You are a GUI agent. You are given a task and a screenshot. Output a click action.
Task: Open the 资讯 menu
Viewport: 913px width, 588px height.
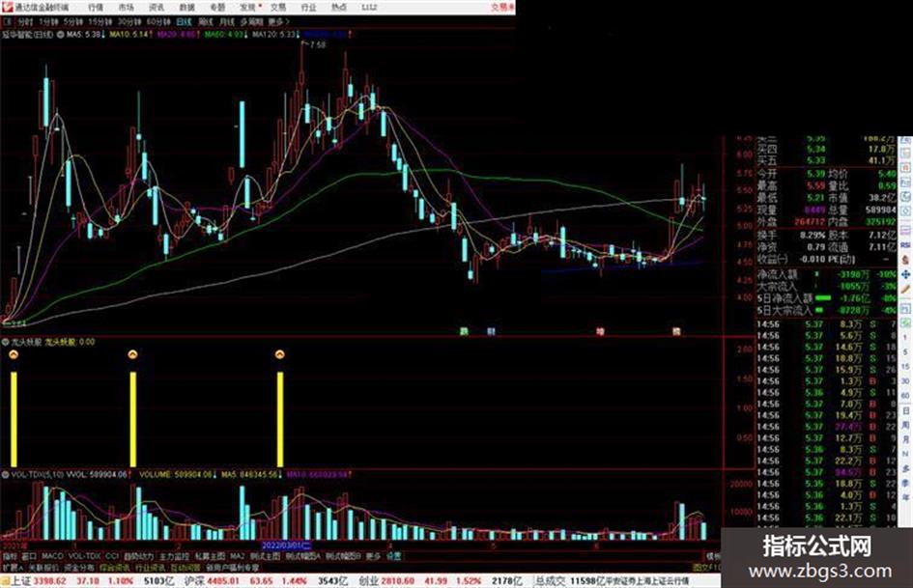(x=157, y=7)
